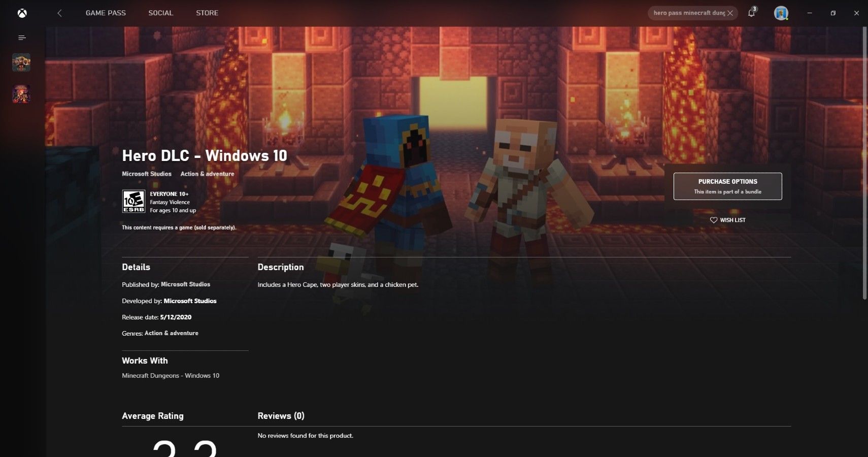Click into the search field
This screenshot has height=457, width=868.
click(688, 13)
